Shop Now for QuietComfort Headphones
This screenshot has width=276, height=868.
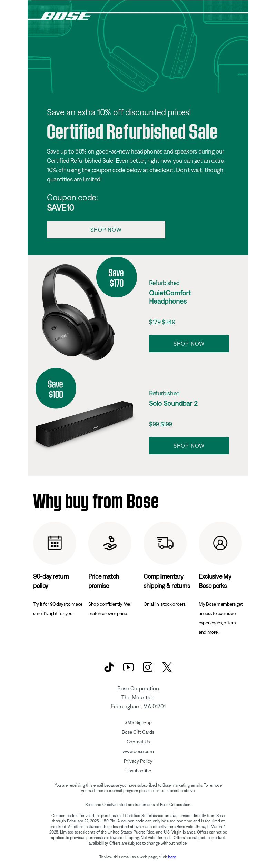[x=189, y=344]
